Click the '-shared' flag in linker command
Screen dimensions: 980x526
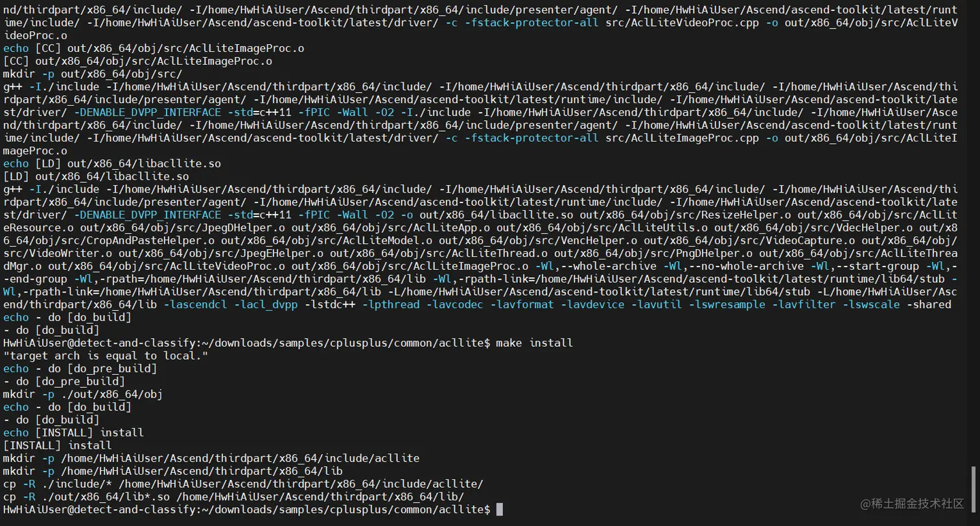tap(929, 304)
